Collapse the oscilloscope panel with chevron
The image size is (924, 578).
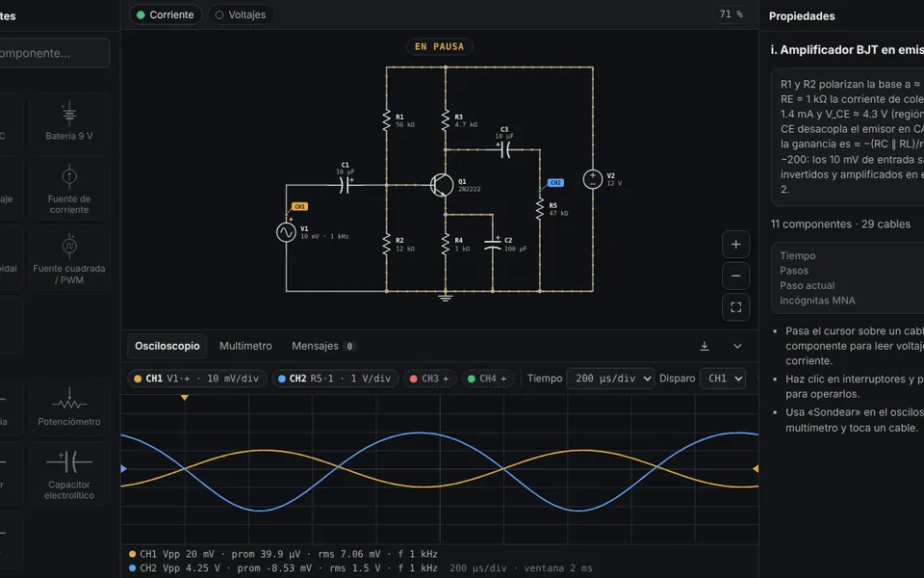point(737,346)
